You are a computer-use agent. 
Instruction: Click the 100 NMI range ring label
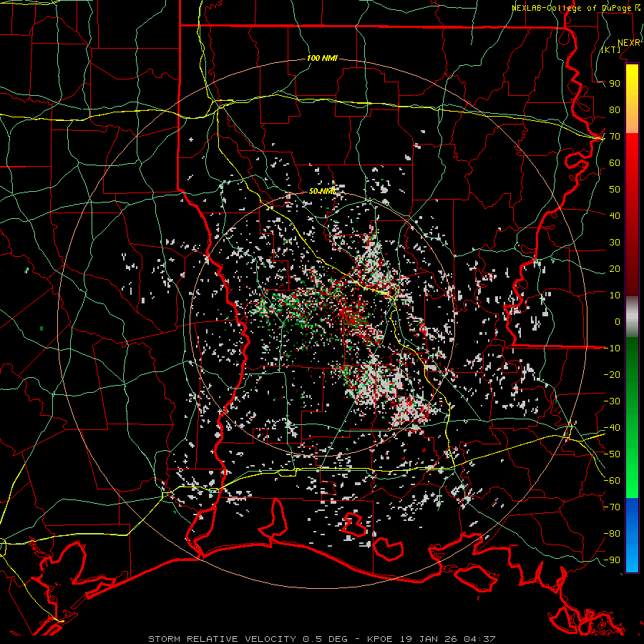point(322,59)
